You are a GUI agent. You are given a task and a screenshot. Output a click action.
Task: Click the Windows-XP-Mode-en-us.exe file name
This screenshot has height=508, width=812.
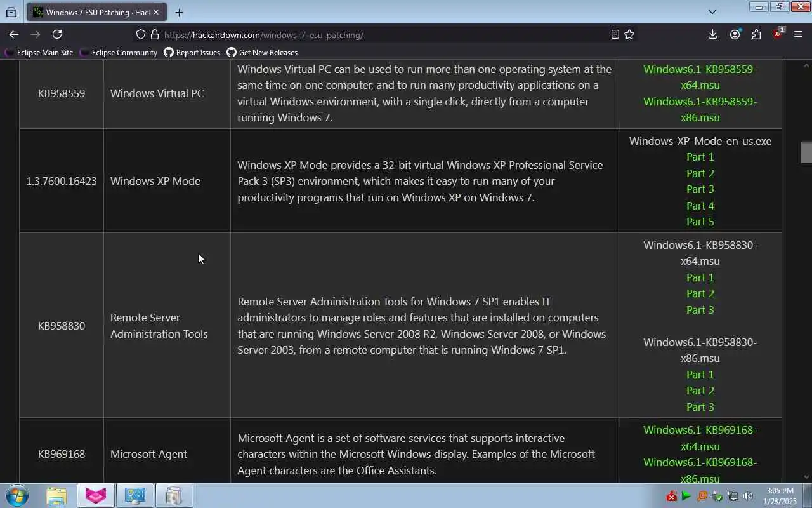[700, 141]
